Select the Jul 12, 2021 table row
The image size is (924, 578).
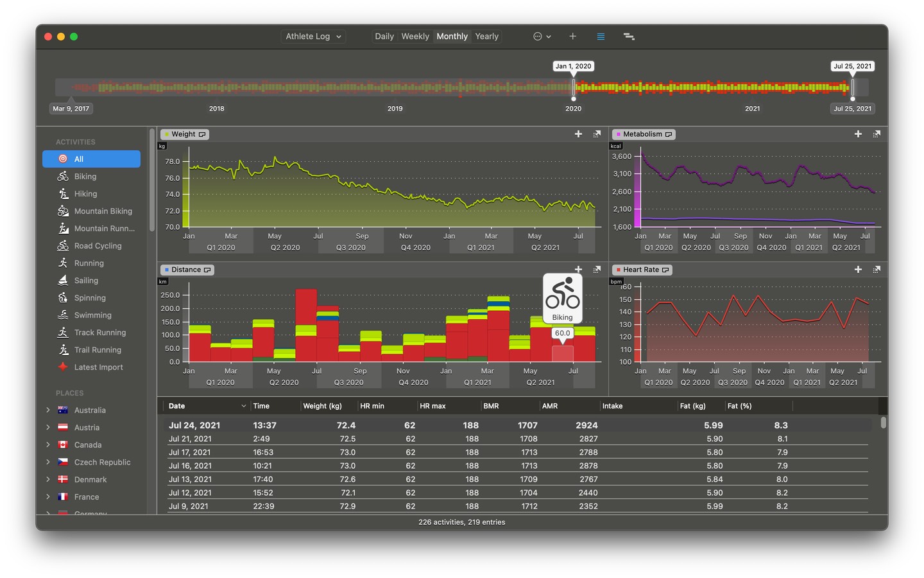click(517, 493)
